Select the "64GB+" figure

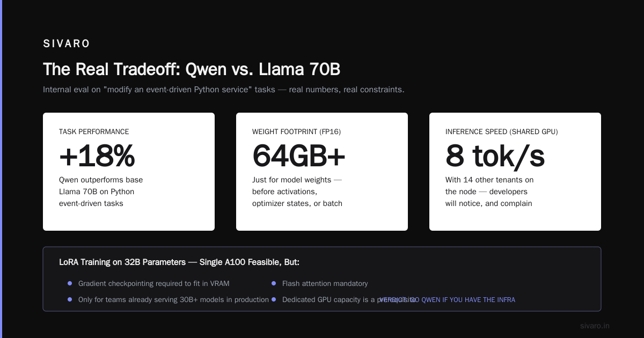[x=299, y=156]
